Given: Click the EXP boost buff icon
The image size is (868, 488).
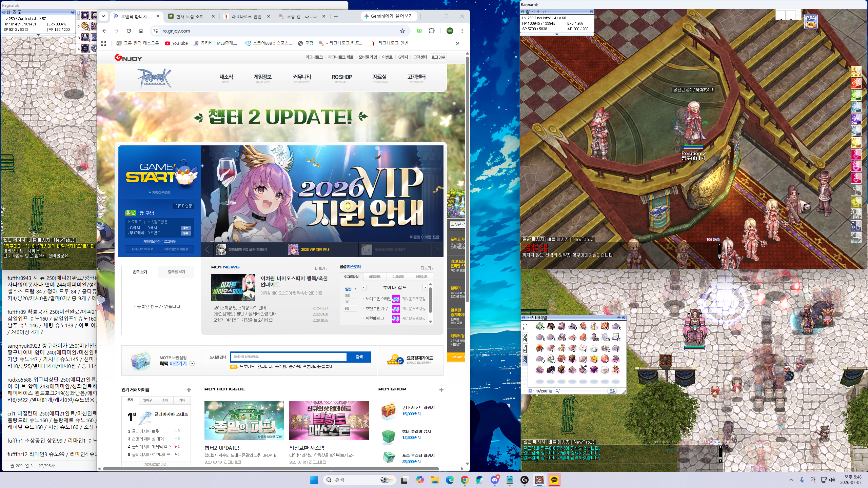Looking at the screenshot, I should coord(856,72).
